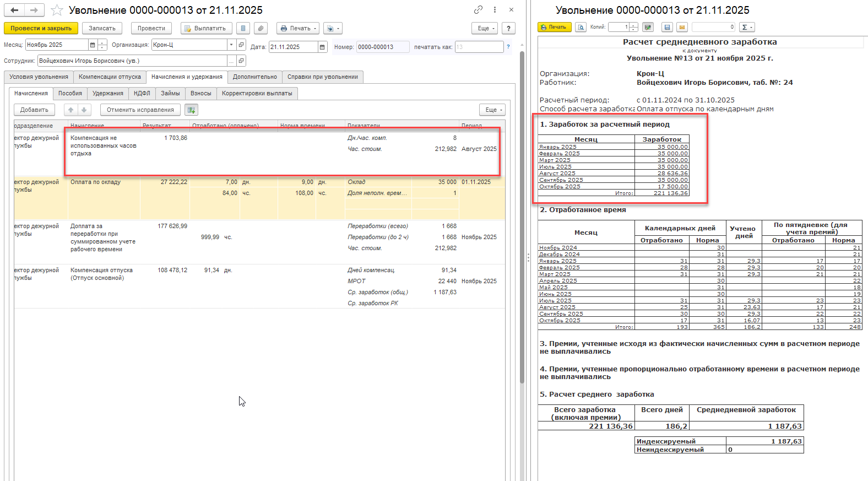
Task: Expand the Организация dropdown list
Action: (231, 45)
